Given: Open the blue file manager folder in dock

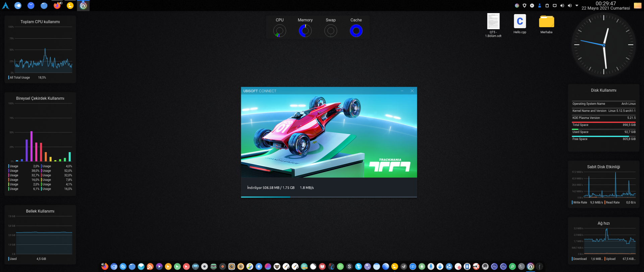Looking at the screenshot, I should point(132,267).
